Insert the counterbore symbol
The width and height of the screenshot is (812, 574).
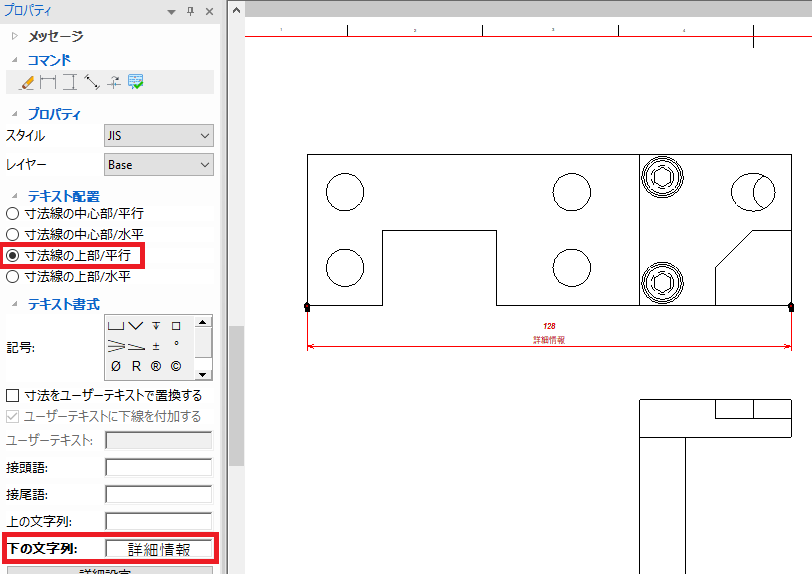pos(116,326)
